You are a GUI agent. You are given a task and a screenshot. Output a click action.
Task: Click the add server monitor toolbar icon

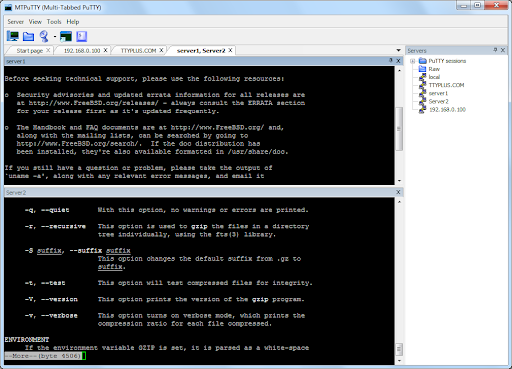[x=13, y=36]
